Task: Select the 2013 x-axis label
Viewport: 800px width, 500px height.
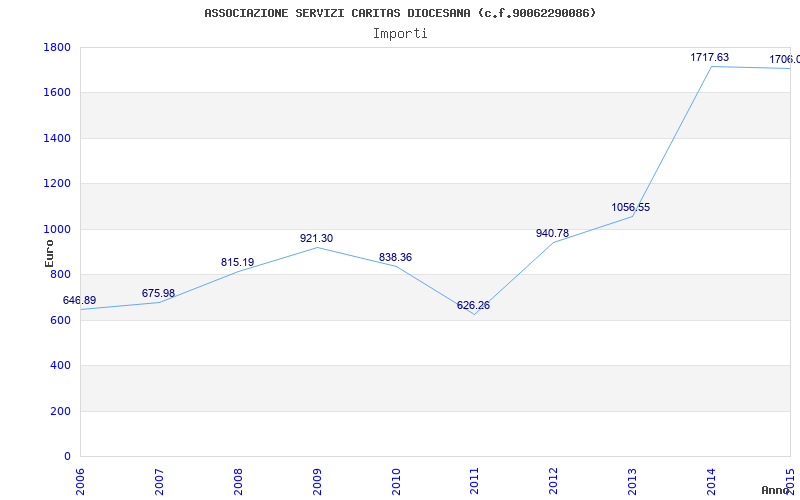Action: click(x=633, y=481)
